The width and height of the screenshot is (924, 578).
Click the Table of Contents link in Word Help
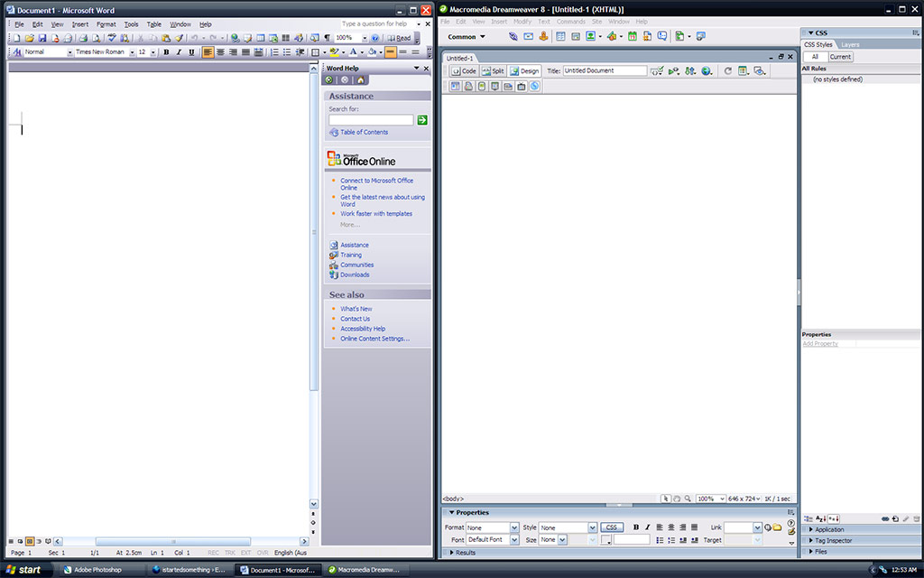(365, 132)
